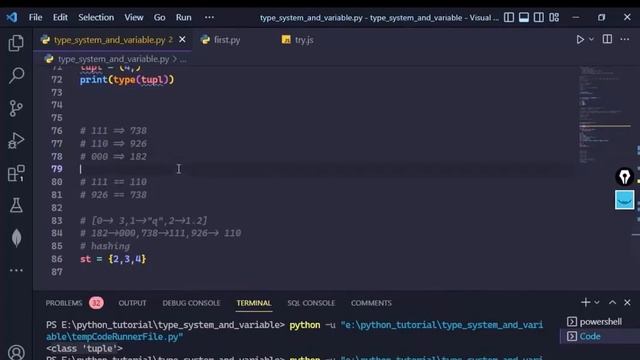Image resolution: width=640 pixels, height=360 pixels.
Task: Switch to the OUTPUT panel tab
Action: 132,303
